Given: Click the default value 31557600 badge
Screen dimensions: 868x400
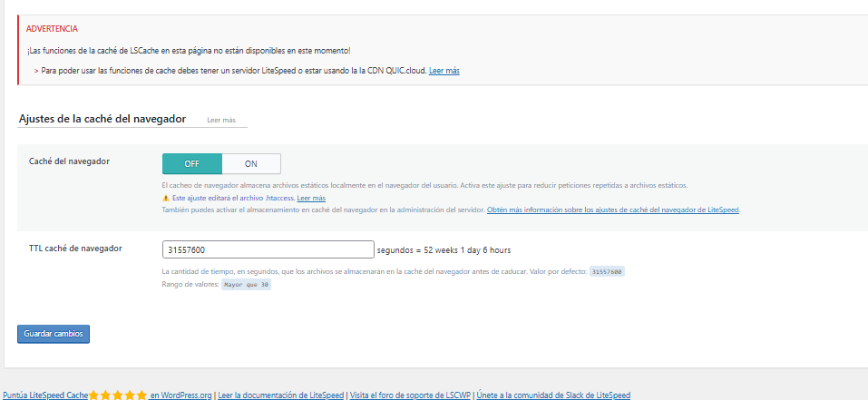Looking at the screenshot, I should 607,272.
